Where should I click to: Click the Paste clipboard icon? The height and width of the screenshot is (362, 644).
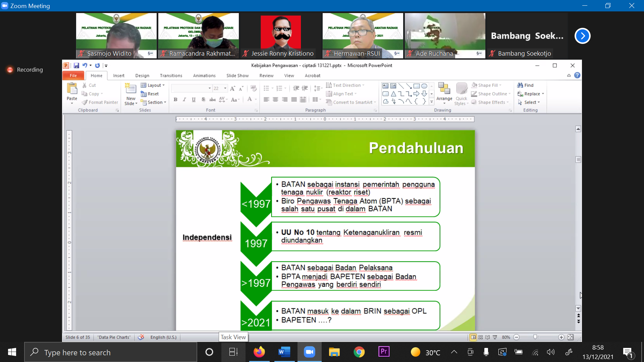pos(72,89)
